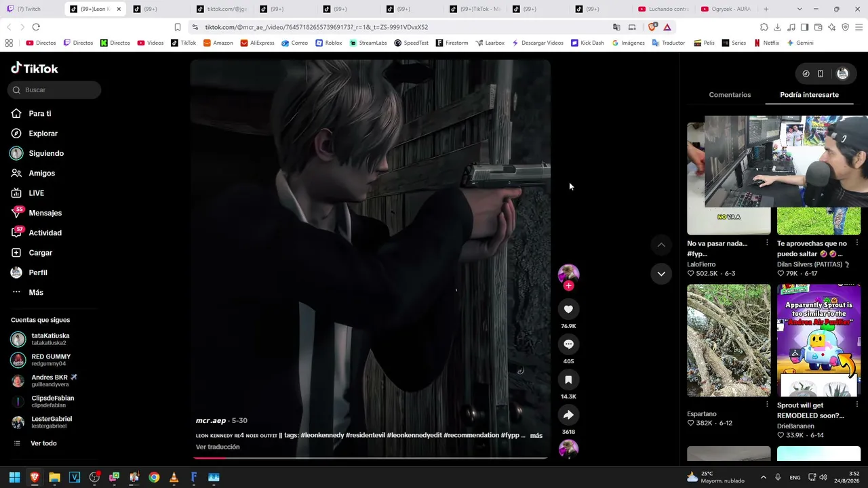Viewport: 868px width, 488px height.
Task: Select the 'Podría interesarte' tab
Action: [x=809, y=95]
